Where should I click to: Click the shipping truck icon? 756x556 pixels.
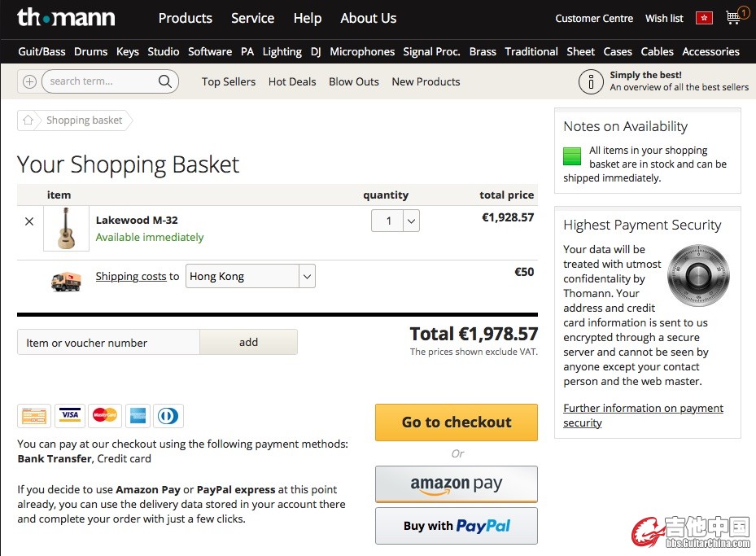click(x=66, y=280)
